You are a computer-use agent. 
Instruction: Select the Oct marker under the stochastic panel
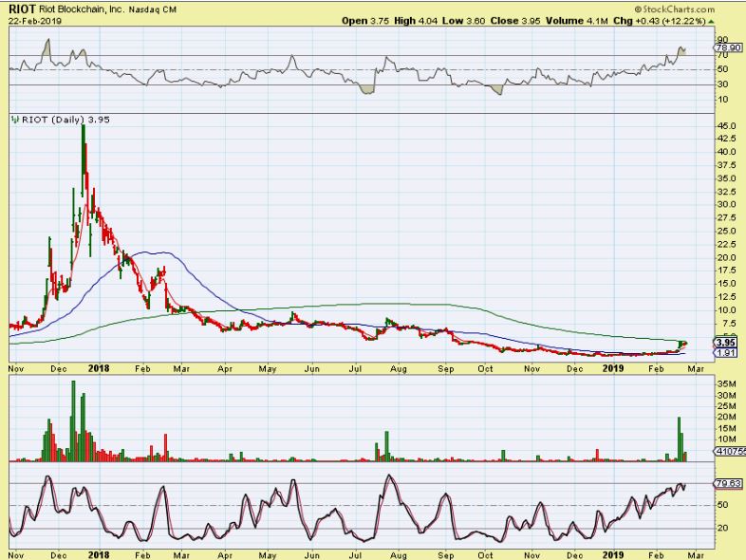[485, 555]
